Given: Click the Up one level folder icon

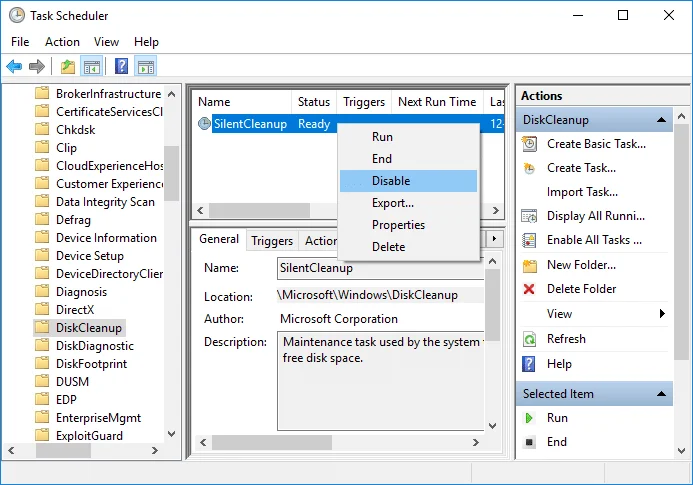Looking at the screenshot, I should tap(68, 67).
